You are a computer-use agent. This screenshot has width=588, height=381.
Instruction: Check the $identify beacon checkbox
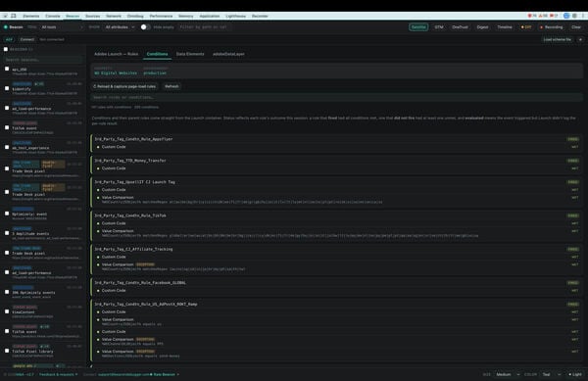click(7, 88)
